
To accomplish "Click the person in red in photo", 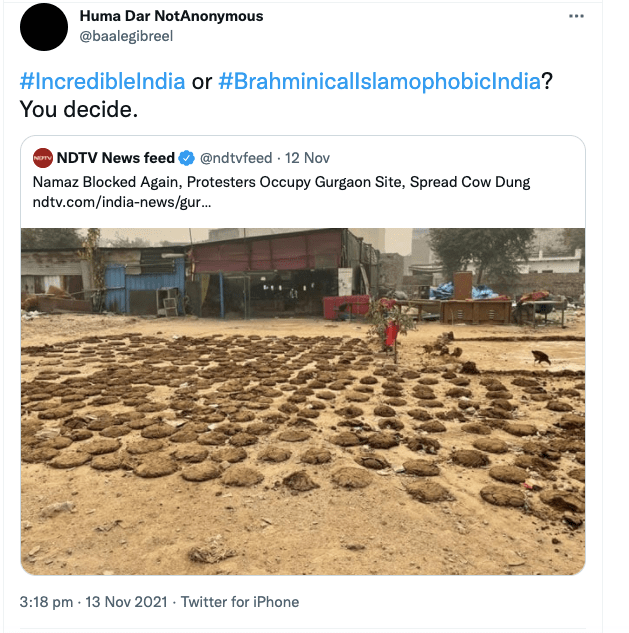I will 392,335.
